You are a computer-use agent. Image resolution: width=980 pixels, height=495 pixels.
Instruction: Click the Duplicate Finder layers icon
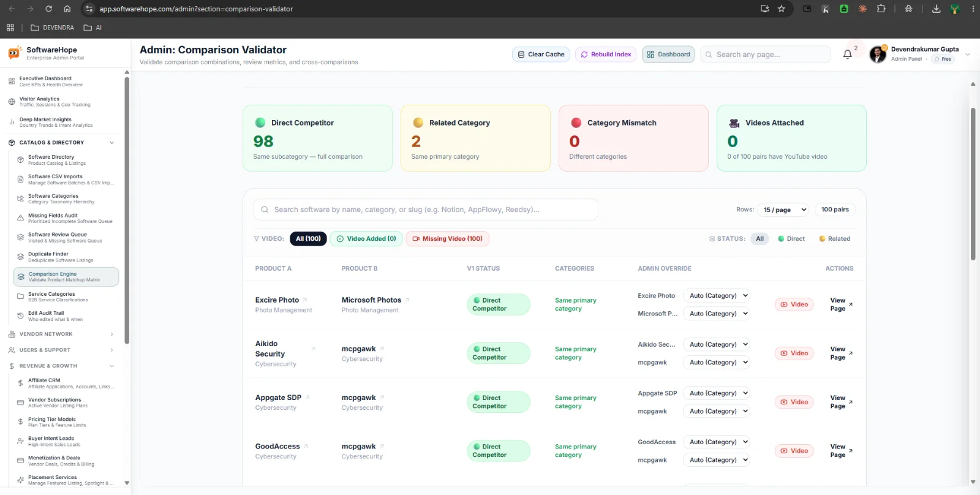(20, 257)
